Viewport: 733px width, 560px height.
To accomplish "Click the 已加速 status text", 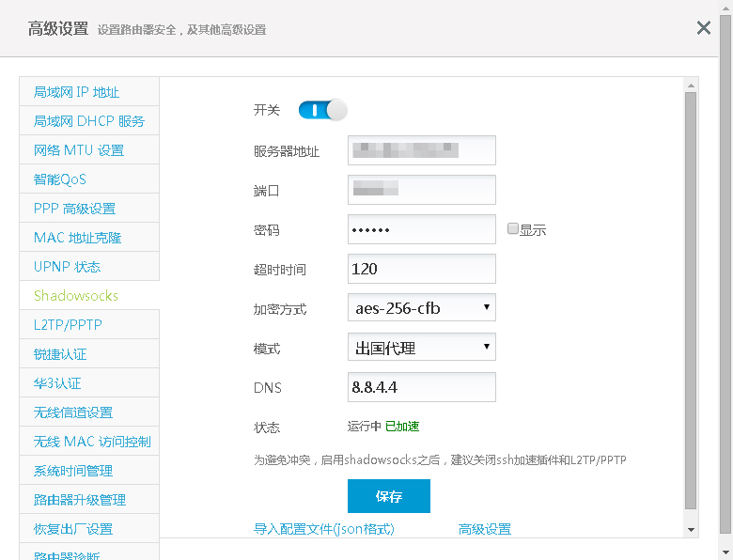I will (402, 427).
